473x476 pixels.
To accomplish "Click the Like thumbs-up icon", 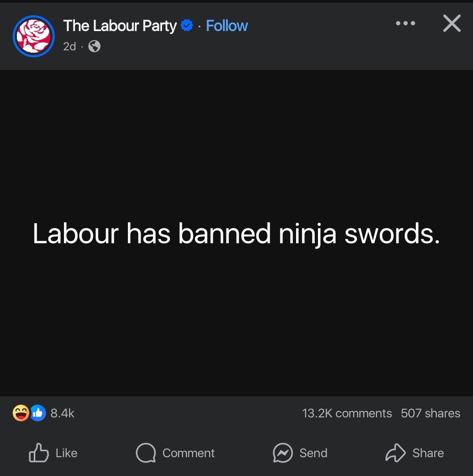I will (39, 453).
